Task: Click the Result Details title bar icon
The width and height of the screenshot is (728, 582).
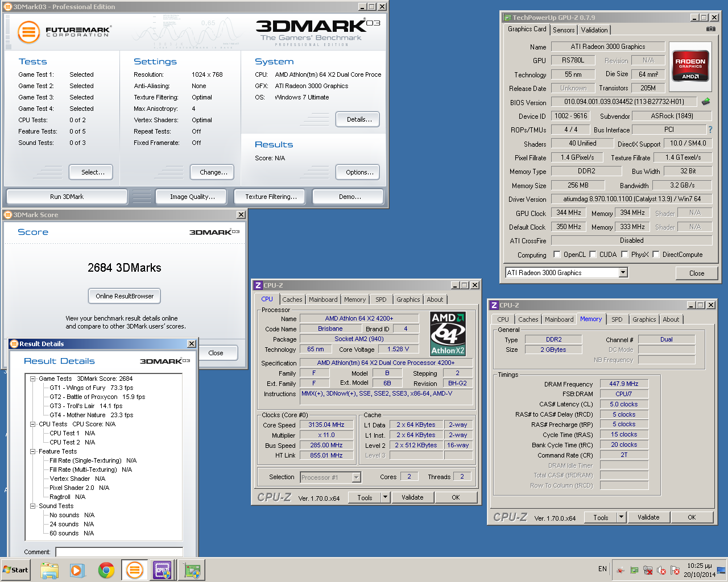Action: (x=15, y=344)
